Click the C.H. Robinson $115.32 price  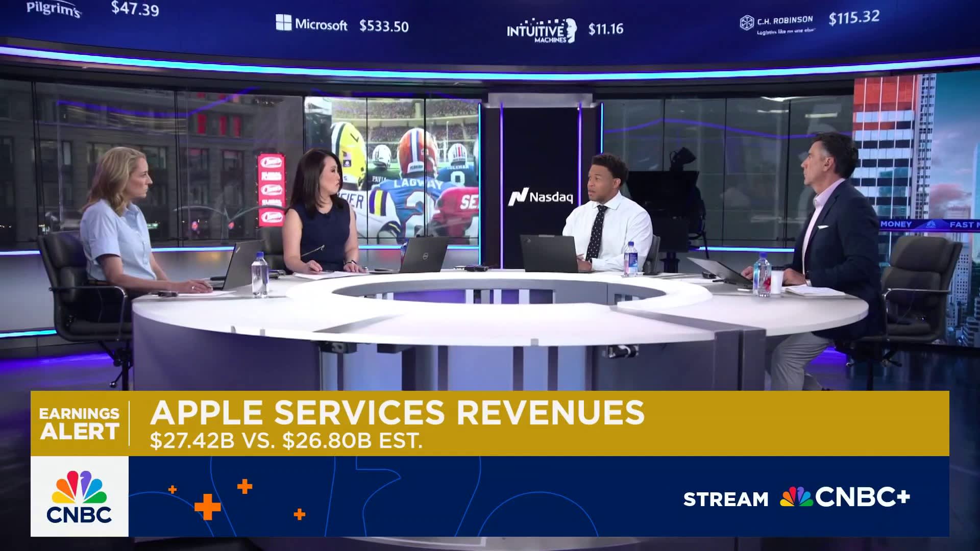tap(854, 18)
